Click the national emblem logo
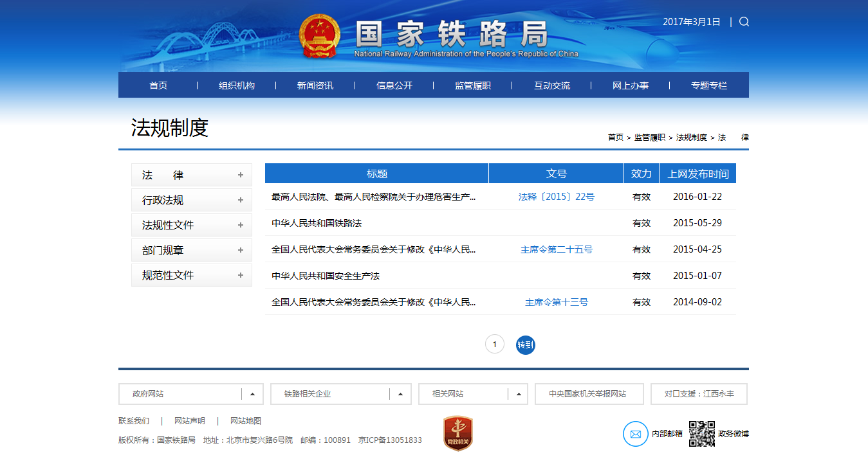Viewport: 868px width, 466px height. 320,36
